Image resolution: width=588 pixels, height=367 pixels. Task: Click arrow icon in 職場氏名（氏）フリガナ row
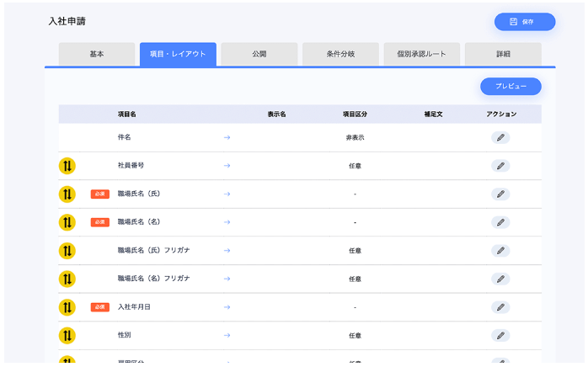click(x=227, y=250)
